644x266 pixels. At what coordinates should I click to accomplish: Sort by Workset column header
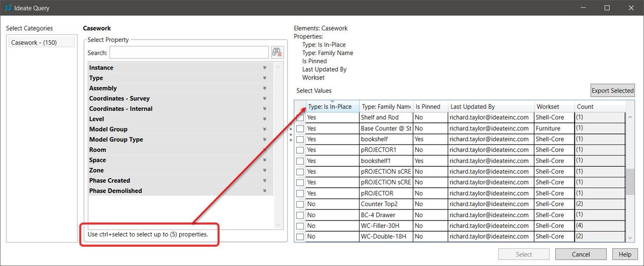pos(554,106)
